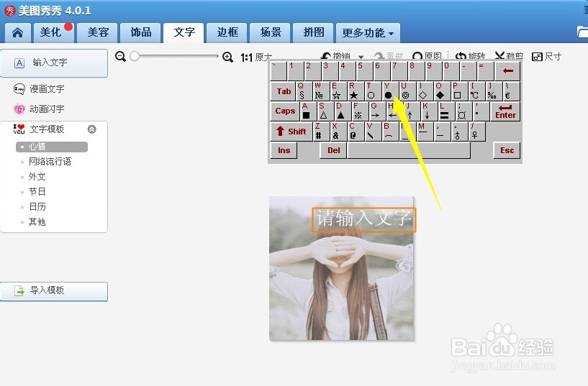This screenshot has height=386, width=588.
Task: Insert the solid diamond ◆ symbol
Action: click(x=440, y=91)
